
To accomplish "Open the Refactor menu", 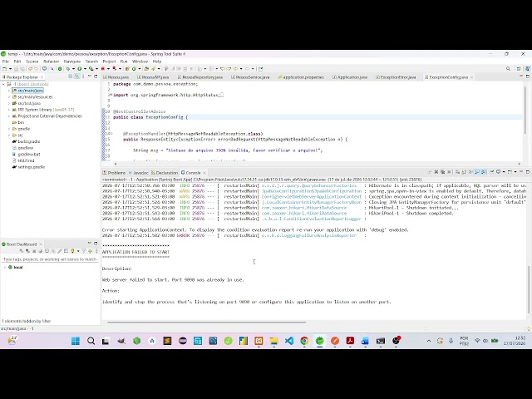I will (x=52, y=62).
